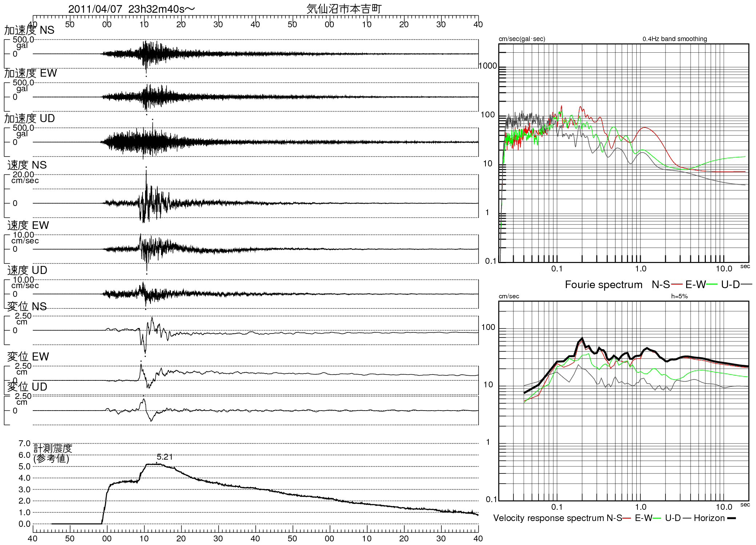The width and height of the screenshot is (756, 545).
Task: Click the '速度 UD' trace label
Action: pos(27,270)
